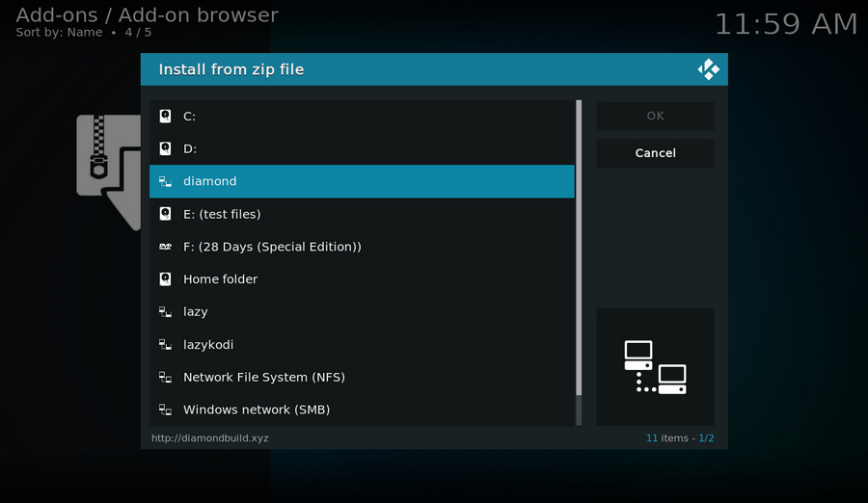Screen dimensions: 868x503
Task: Click the 11 items page counter
Action: point(680,437)
